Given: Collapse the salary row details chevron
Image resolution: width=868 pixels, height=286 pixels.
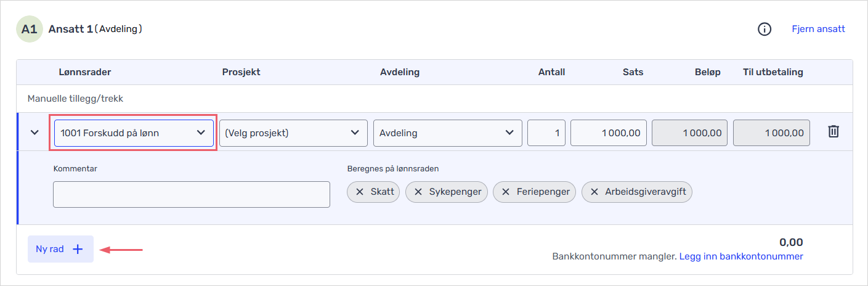Looking at the screenshot, I should pos(35,133).
